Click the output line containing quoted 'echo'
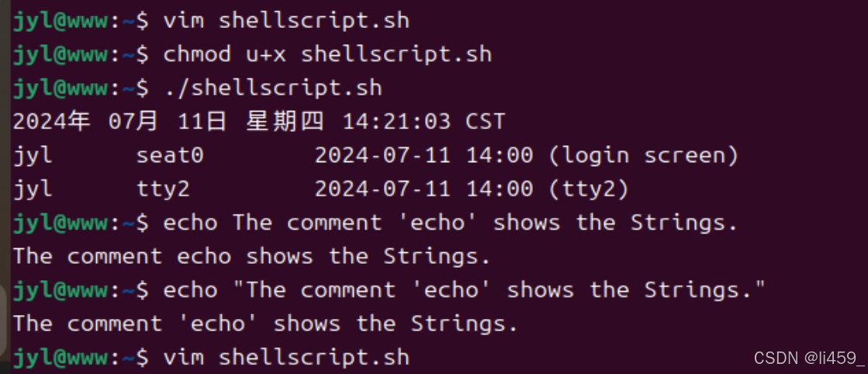Viewport: 868px width, 374px height. (265, 324)
